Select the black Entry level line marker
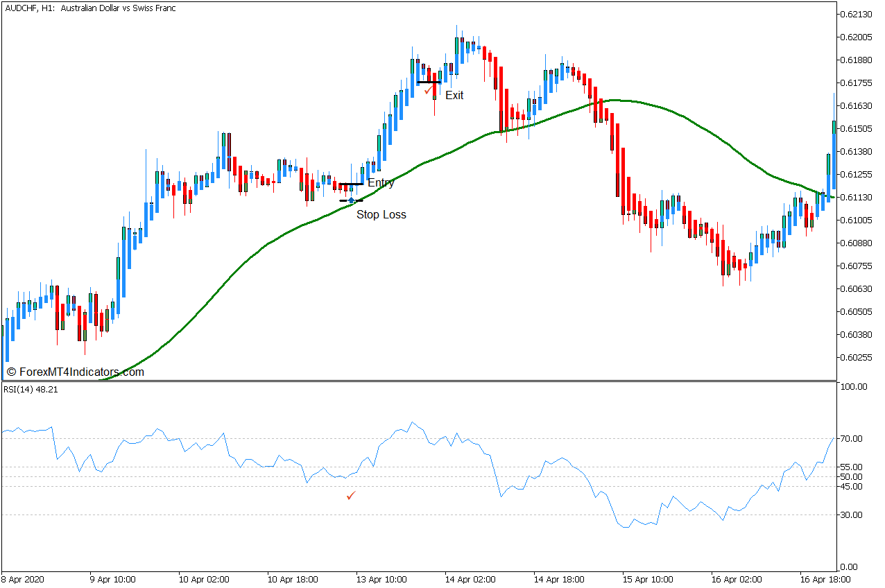 coord(351,184)
